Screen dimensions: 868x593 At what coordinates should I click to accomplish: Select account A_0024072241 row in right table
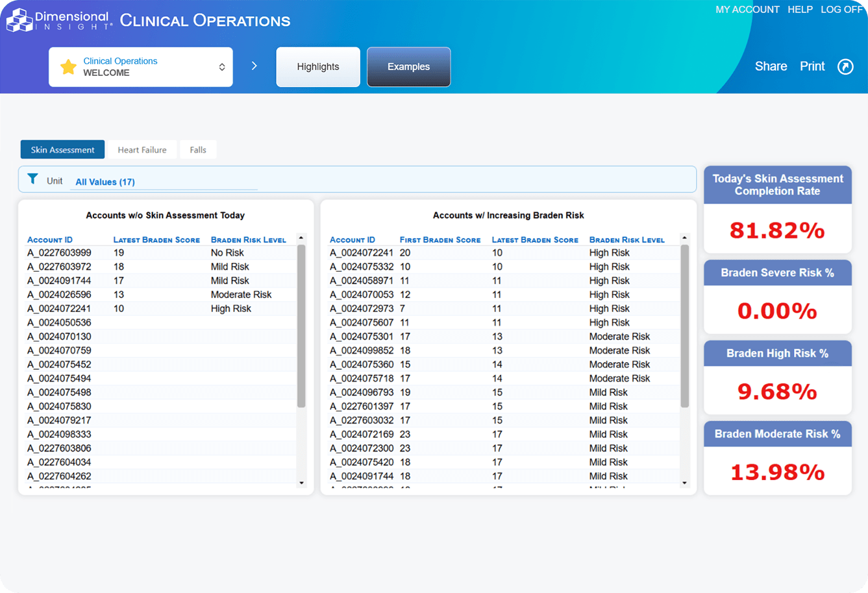pos(362,253)
